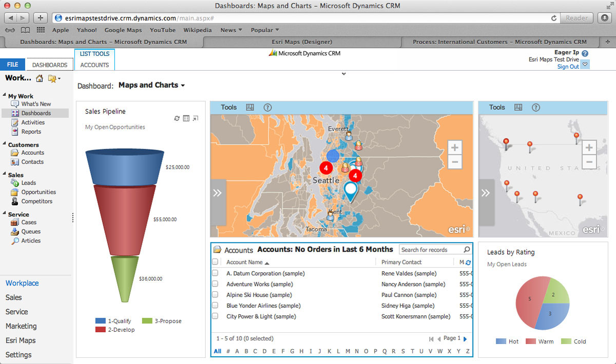The image size is (616, 364).
Task: Collapse the Customers section
Action: (4, 145)
